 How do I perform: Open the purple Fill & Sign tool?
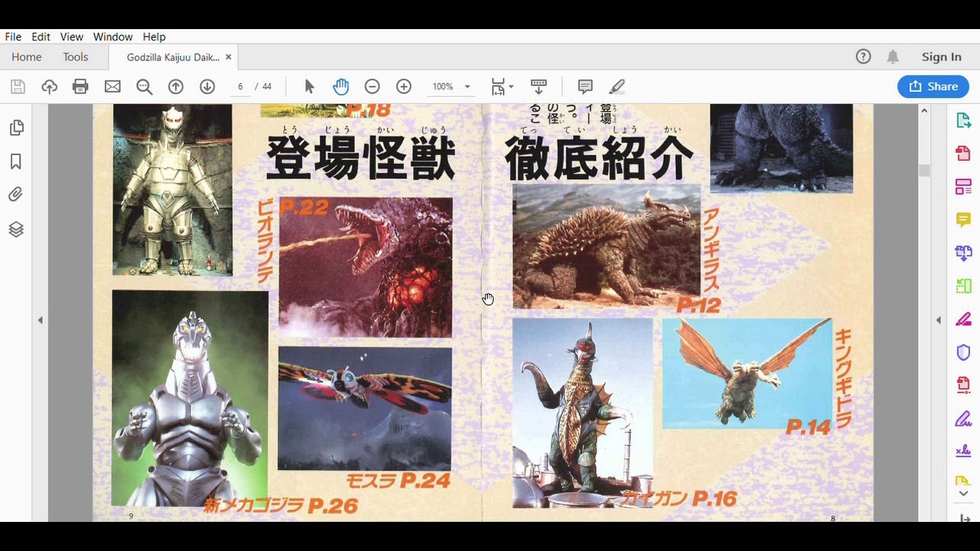[963, 419]
